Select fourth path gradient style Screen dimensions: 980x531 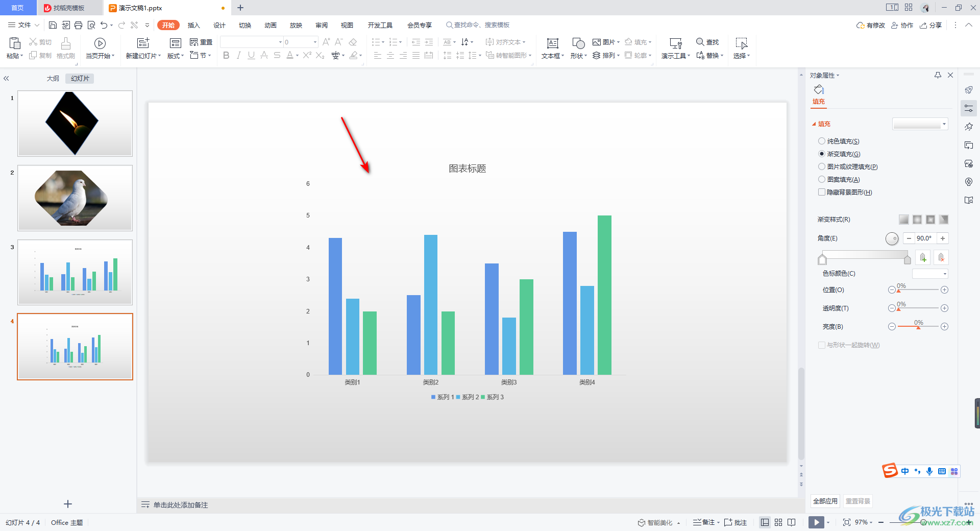[x=944, y=220]
